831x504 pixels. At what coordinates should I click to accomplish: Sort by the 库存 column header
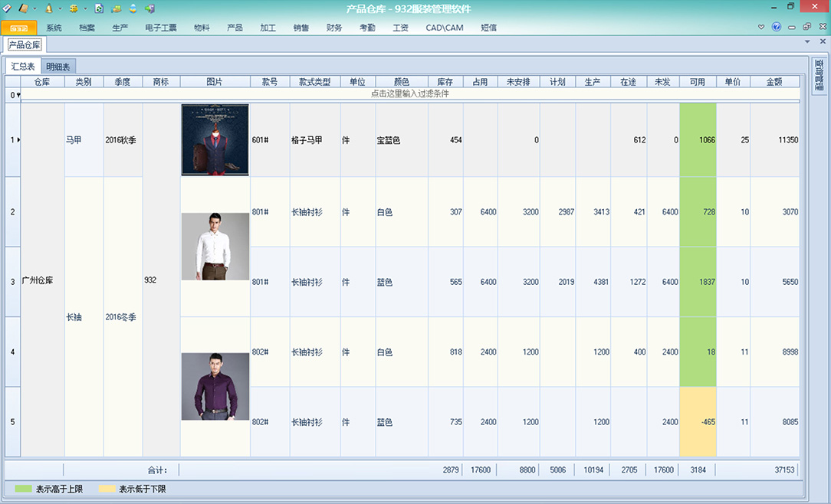point(445,82)
